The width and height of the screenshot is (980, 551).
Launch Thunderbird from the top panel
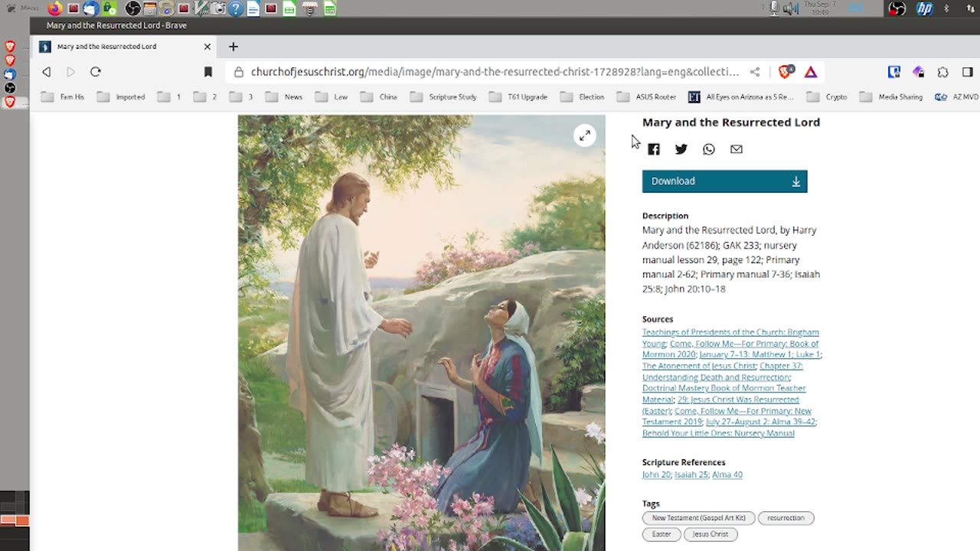tap(91, 8)
